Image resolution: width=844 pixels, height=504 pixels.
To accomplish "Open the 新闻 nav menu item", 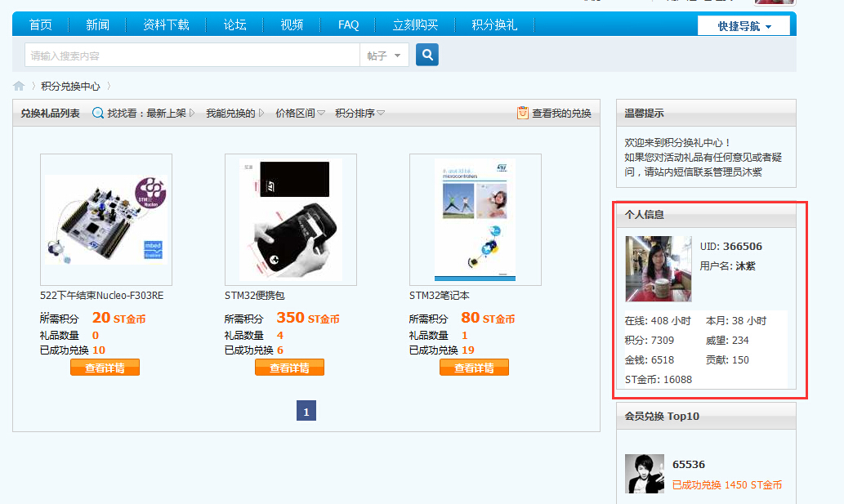I will click(97, 25).
